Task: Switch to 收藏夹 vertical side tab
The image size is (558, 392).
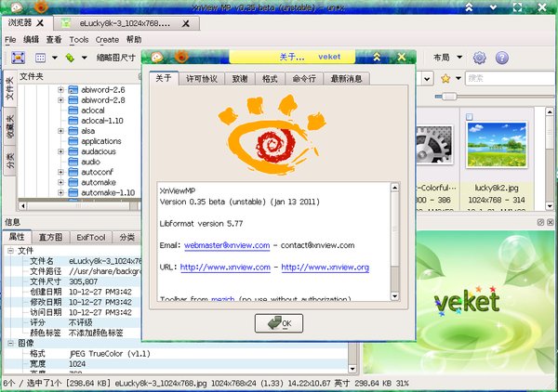Action: (10, 126)
